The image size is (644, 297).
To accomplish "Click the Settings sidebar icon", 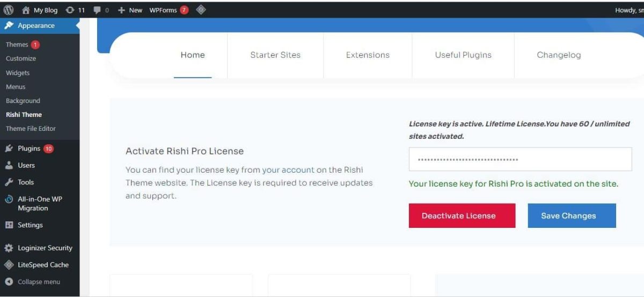I will pyautogui.click(x=9, y=225).
